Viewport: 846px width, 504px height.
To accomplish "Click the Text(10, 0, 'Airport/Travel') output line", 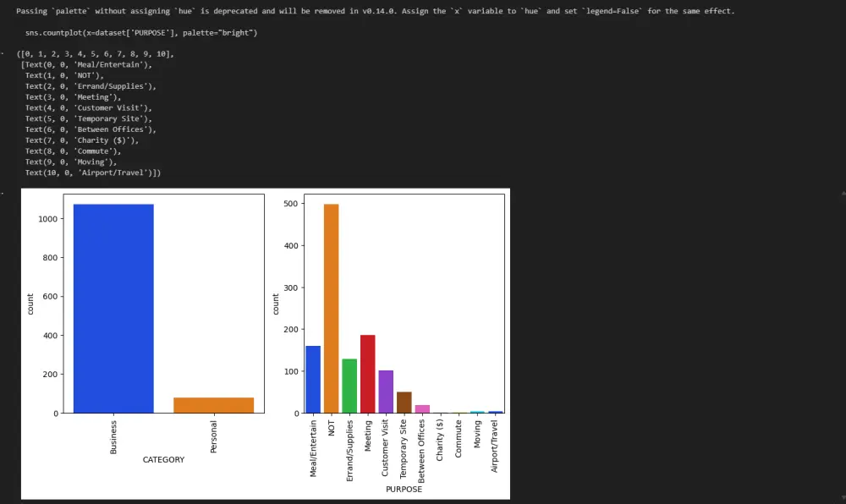I will 93,173.
